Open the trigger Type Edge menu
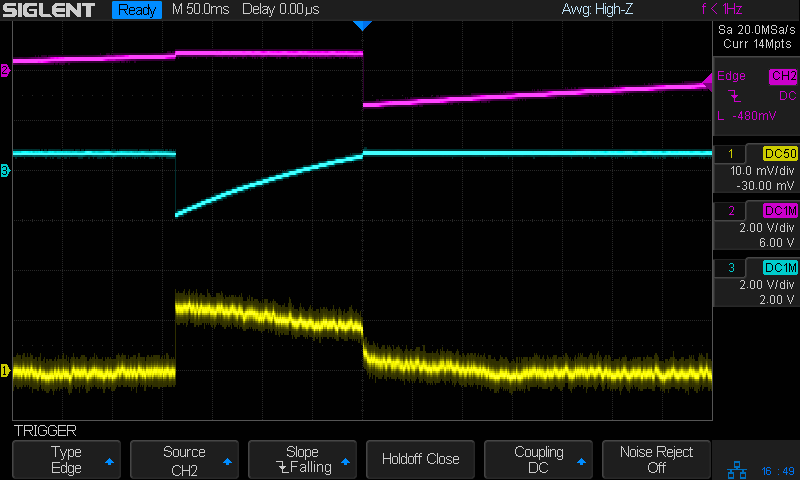Screen dimensions: 800x480 66,459
